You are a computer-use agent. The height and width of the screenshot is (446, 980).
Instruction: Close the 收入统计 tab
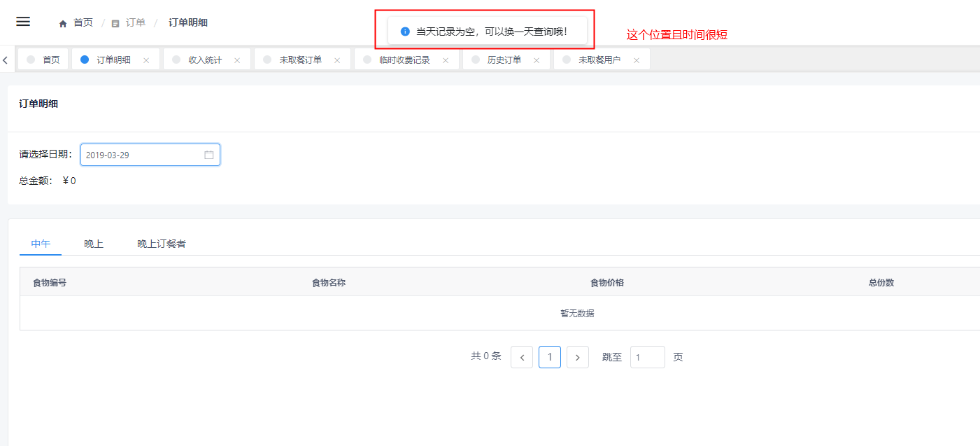[236, 59]
